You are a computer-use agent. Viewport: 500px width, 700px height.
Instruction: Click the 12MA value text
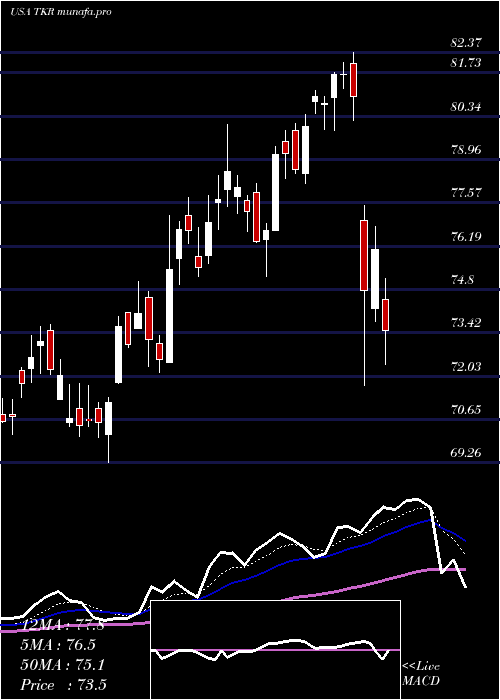62,625
